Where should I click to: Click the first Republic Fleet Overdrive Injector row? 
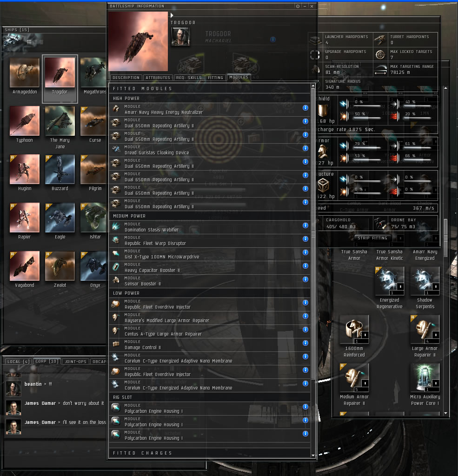point(210,304)
